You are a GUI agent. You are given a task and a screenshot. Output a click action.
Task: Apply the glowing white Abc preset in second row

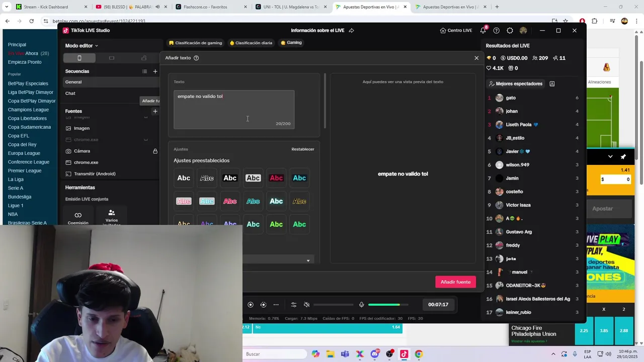(276, 201)
